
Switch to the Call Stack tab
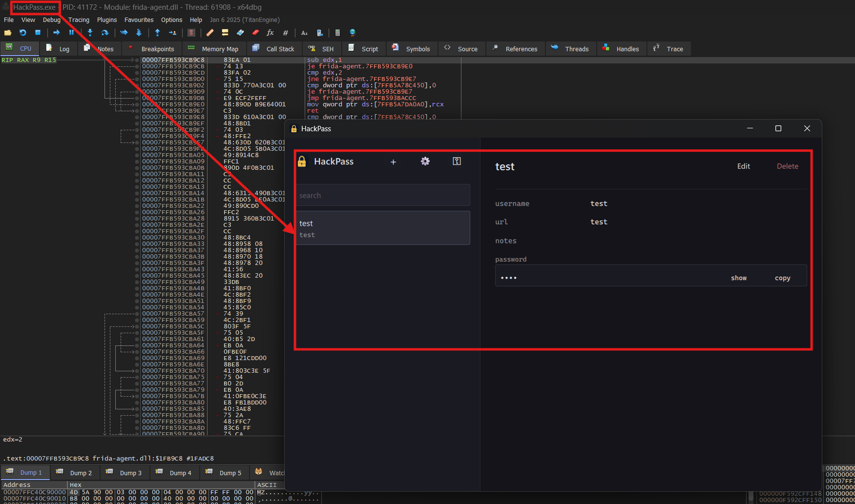(x=274, y=49)
